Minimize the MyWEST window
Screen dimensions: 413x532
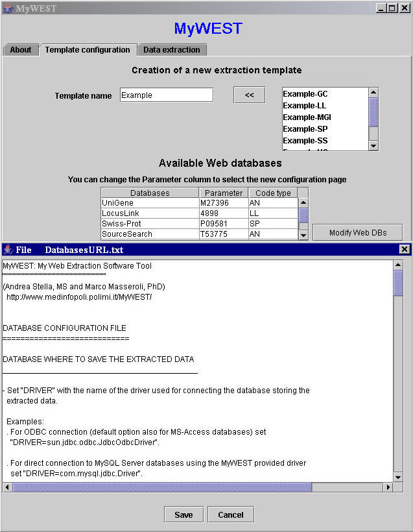(381, 8)
